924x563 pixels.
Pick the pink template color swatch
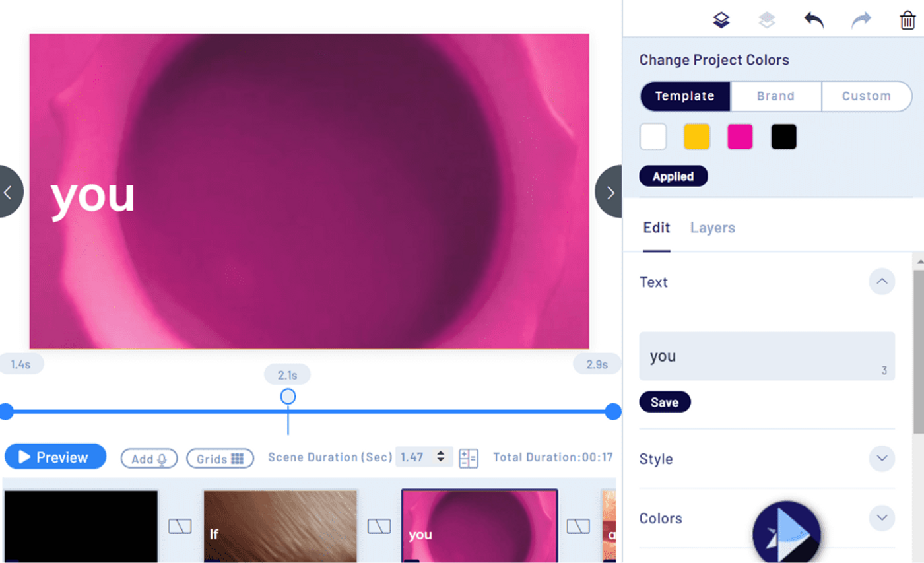740,137
